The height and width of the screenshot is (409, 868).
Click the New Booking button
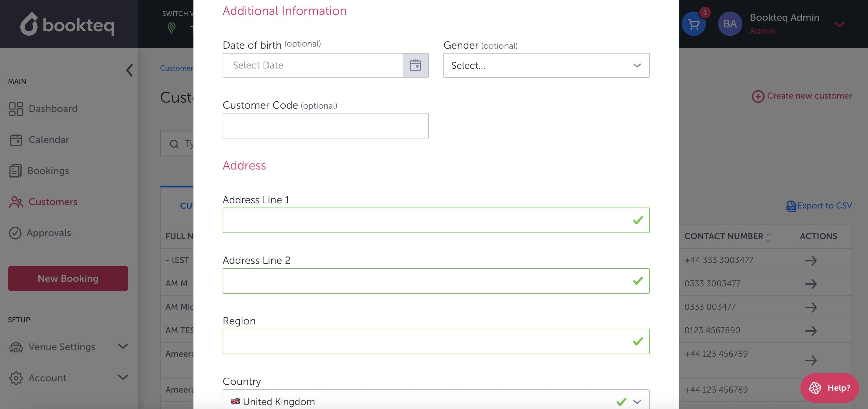coord(68,278)
